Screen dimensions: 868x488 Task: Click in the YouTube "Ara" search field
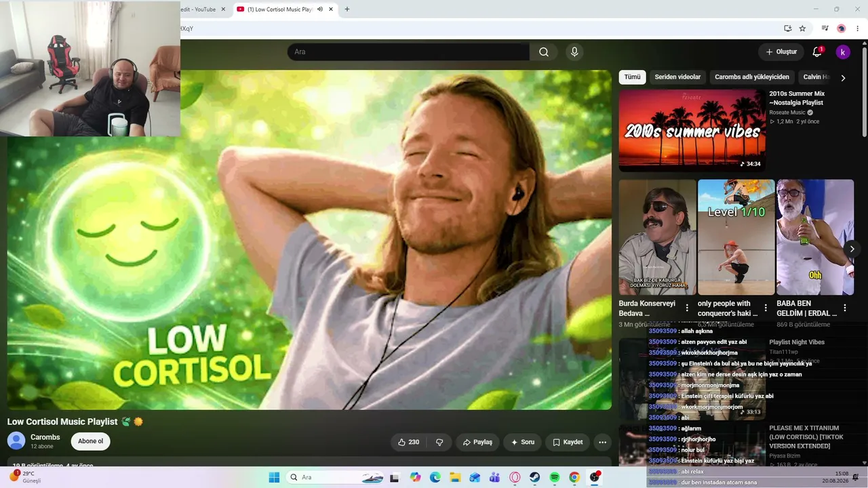pos(408,52)
